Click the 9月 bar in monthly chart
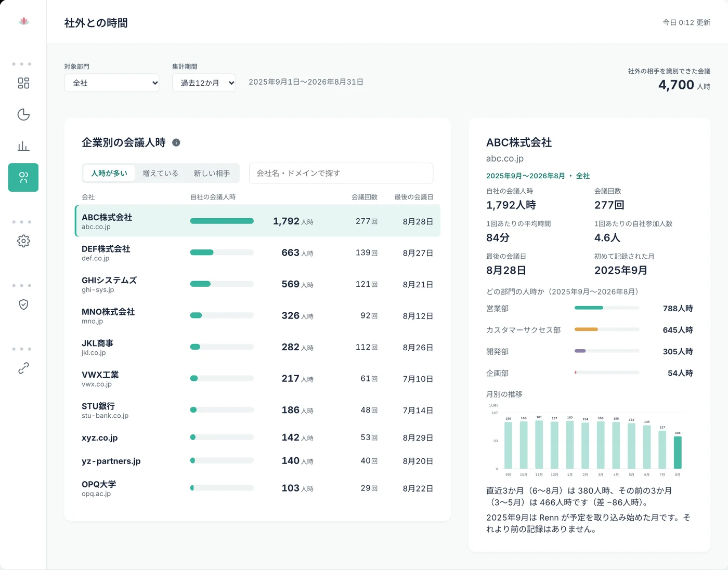The height and width of the screenshot is (570, 728). (508, 445)
